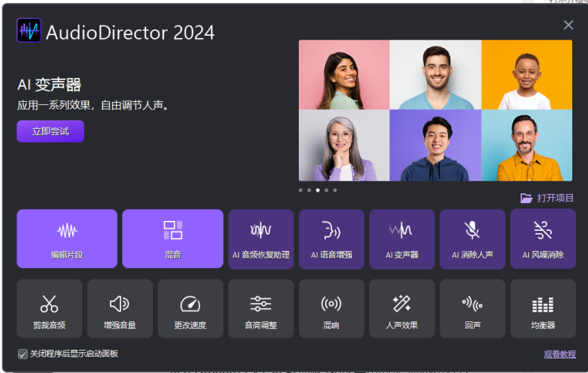The height and width of the screenshot is (373, 588).
Task: Go to fourth carousel slide dot
Action: click(x=327, y=190)
